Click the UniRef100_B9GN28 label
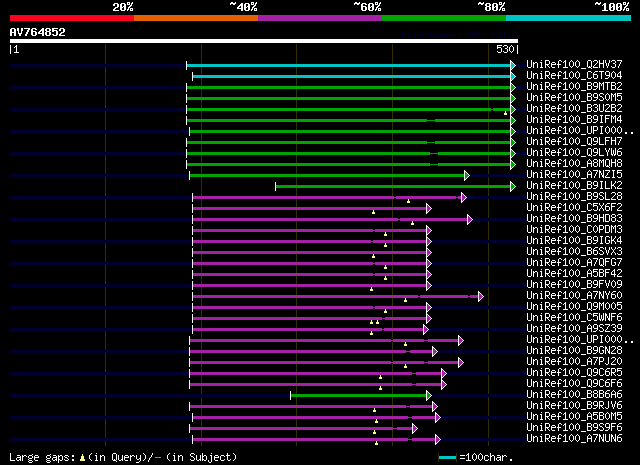The height and width of the screenshot is (465, 640). click(574, 351)
